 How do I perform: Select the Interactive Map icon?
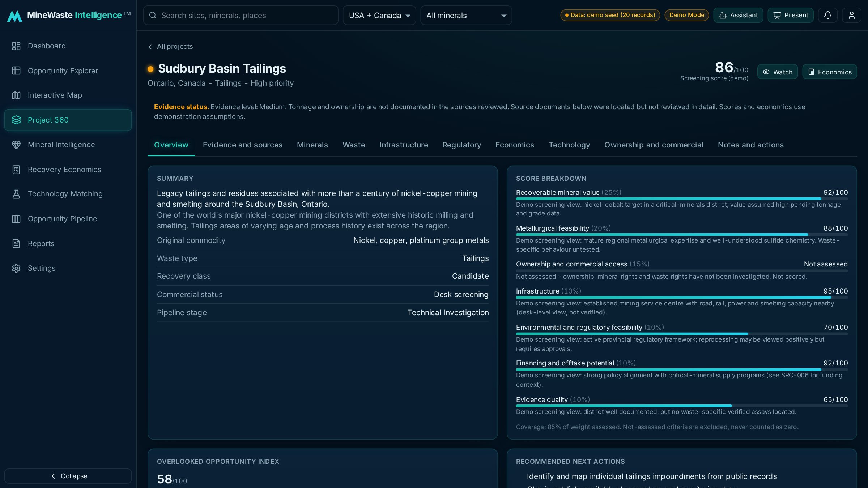16,95
